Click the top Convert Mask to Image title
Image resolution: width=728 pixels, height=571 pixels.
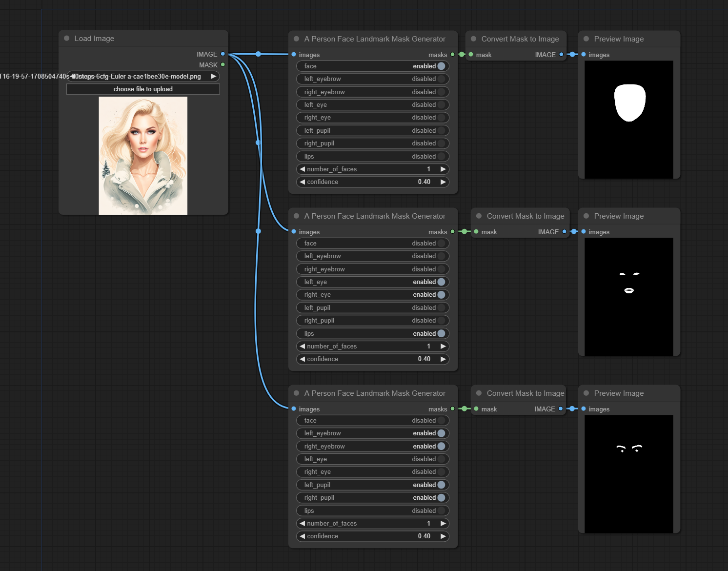pos(520,39)
